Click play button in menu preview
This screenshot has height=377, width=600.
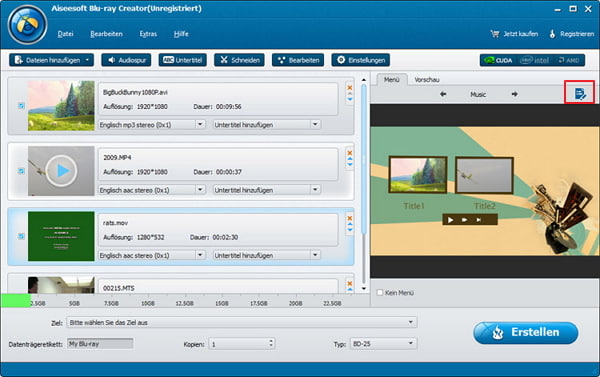point(451,220)
